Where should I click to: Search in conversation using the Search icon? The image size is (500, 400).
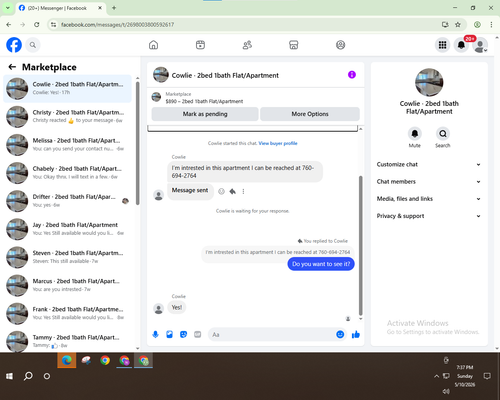pyautogui.click(x=443, y=134)
